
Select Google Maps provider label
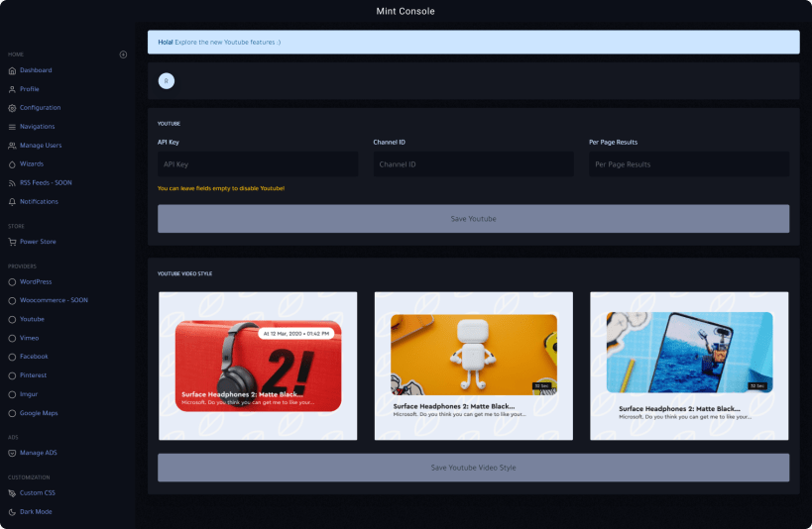tap(39, 413)
